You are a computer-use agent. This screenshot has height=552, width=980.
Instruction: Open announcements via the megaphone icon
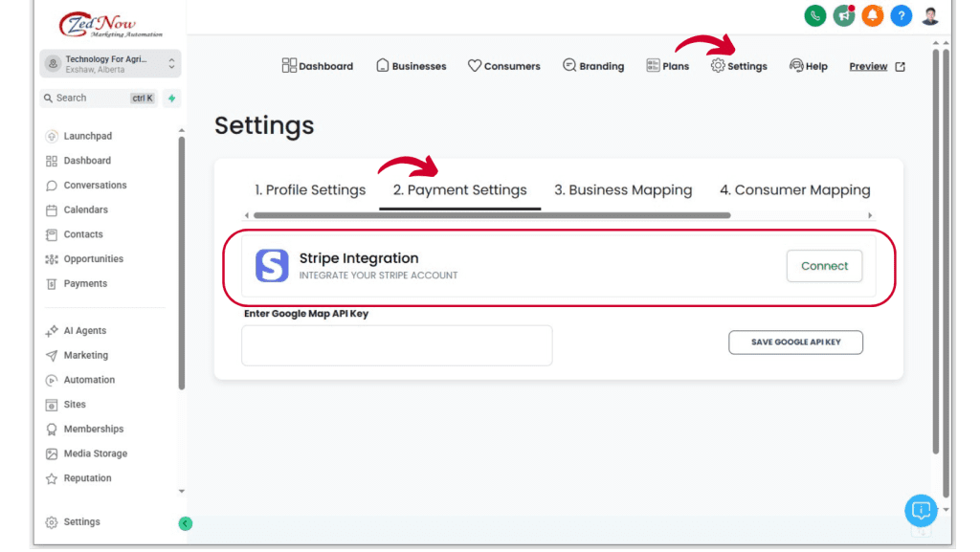point(843,15)
